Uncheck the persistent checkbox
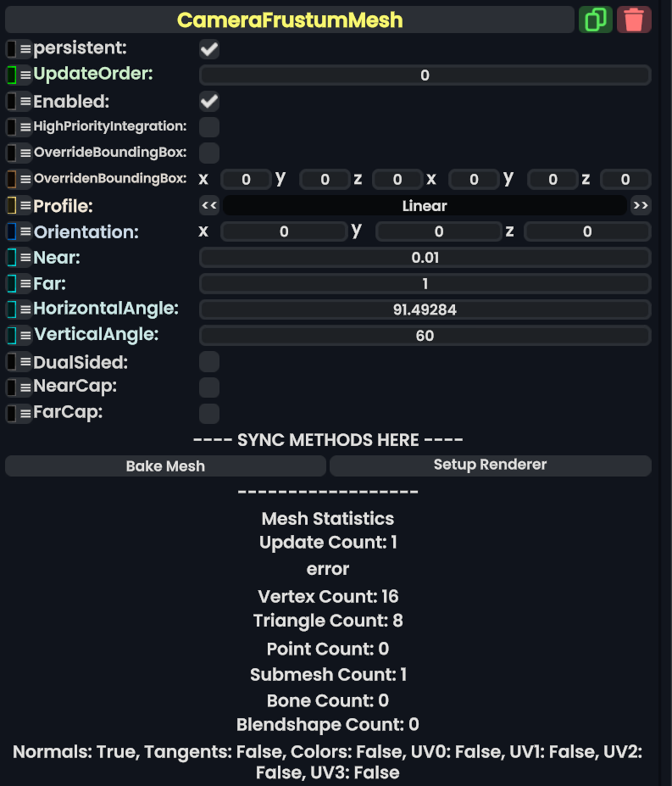Screen dimensions: 672x786 (x=209, y=49)
